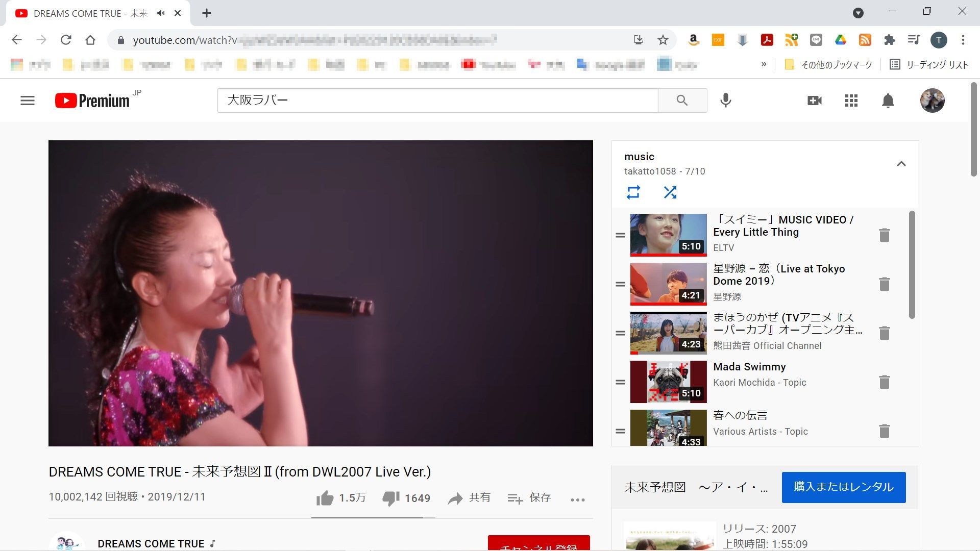Mute the tab audio speaker icon
980x551 pixels.
point(161,13)
